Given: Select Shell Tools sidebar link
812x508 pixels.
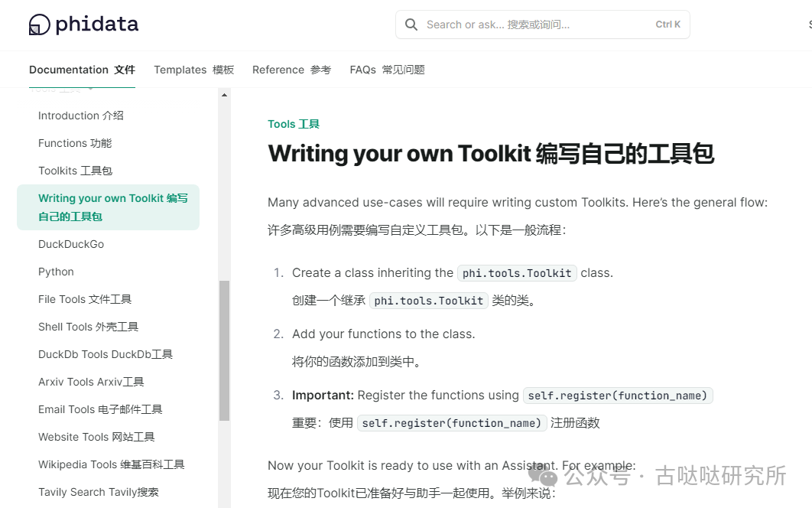Looking at the screenshot, I should pos(88,327).
